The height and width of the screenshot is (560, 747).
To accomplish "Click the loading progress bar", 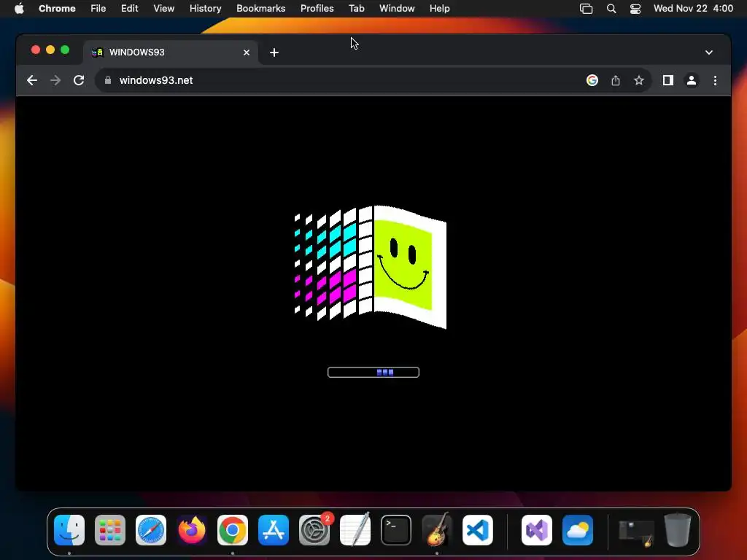I will [373, 373].
